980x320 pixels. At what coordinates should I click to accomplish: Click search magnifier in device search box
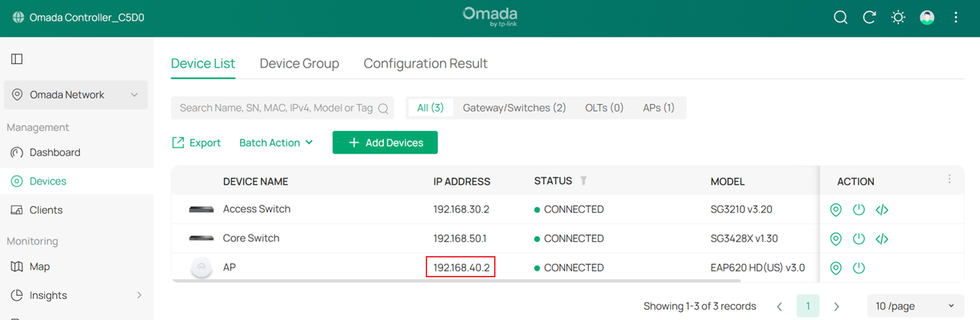tap(383, 109)
